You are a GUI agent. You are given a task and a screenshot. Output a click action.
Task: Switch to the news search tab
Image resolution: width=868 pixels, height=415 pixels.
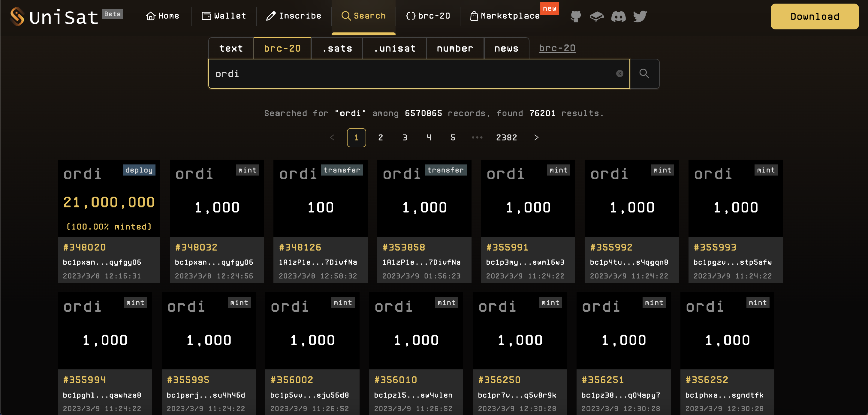click(506, 48)
